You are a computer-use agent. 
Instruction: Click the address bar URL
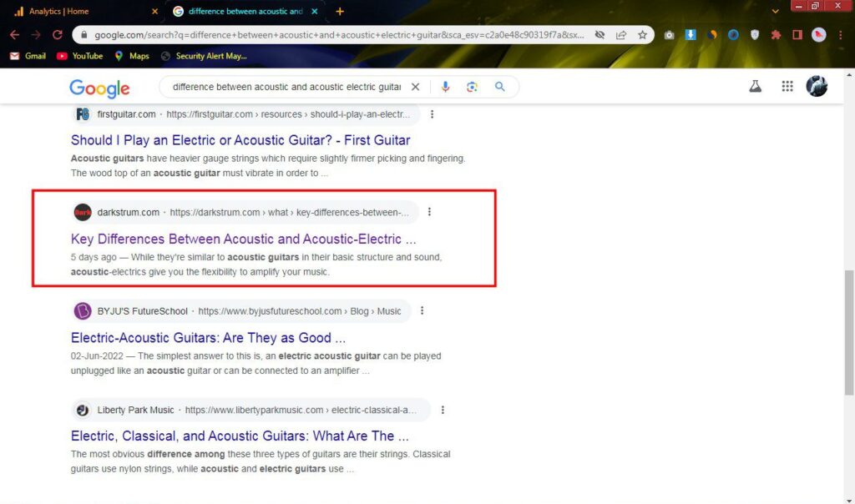click(x=339, y=35)
